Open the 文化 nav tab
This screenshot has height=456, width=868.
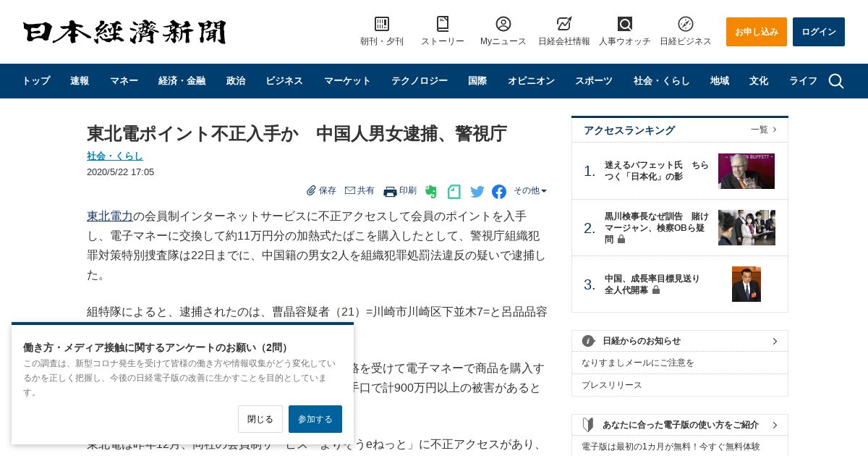point(759,81)
